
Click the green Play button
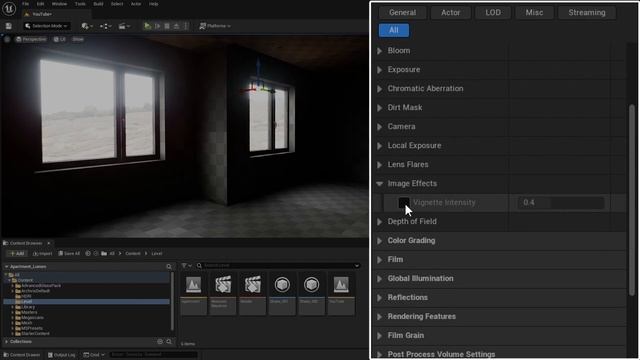click(x=147, y=26)
